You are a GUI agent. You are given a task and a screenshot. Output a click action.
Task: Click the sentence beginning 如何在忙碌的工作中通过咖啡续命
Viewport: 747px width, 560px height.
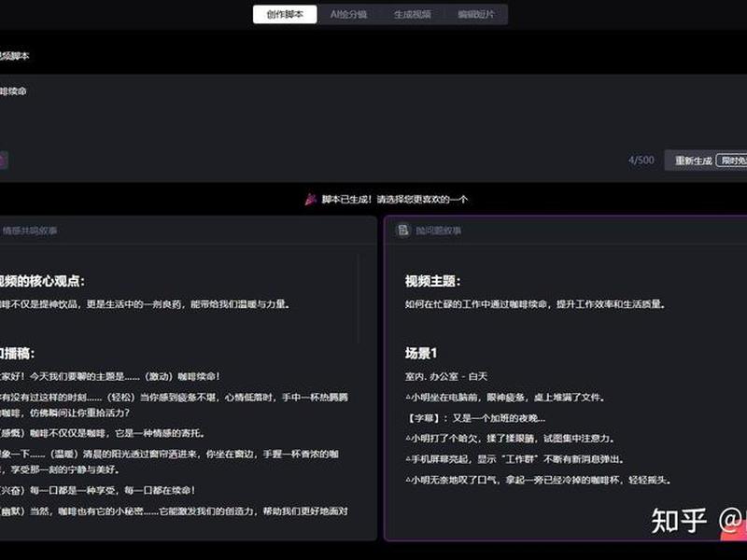535,304
